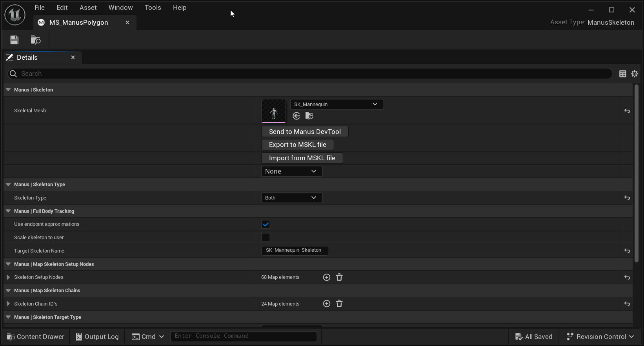Image resolution: width=644 pixels, height=346 pixels.
Task: Click the use selected asset arrow icon
Action: tap(297, 116)
